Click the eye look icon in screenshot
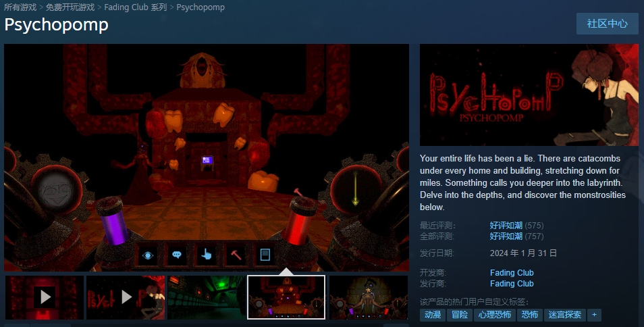Screen dimensions: 644x327 pyautogui.click(x=148, y=255)
